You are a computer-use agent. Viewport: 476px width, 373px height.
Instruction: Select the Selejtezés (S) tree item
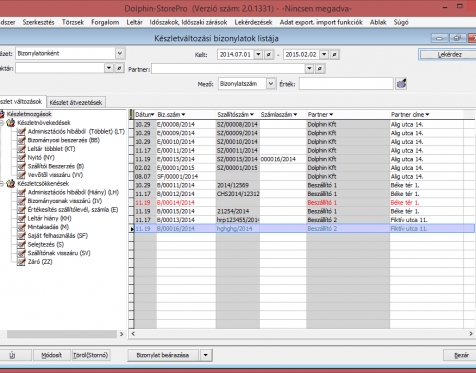(x=46, y=244)
